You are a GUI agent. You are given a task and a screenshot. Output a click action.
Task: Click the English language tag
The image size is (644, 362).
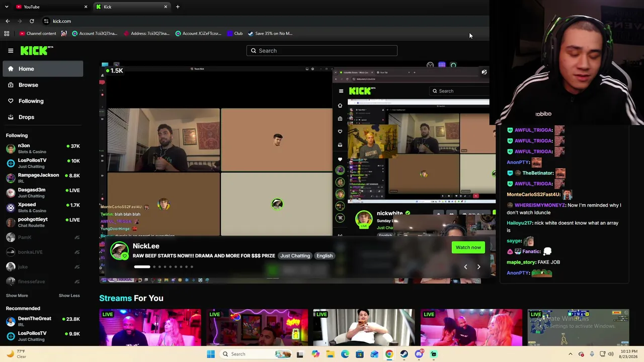tap(325, 256)
